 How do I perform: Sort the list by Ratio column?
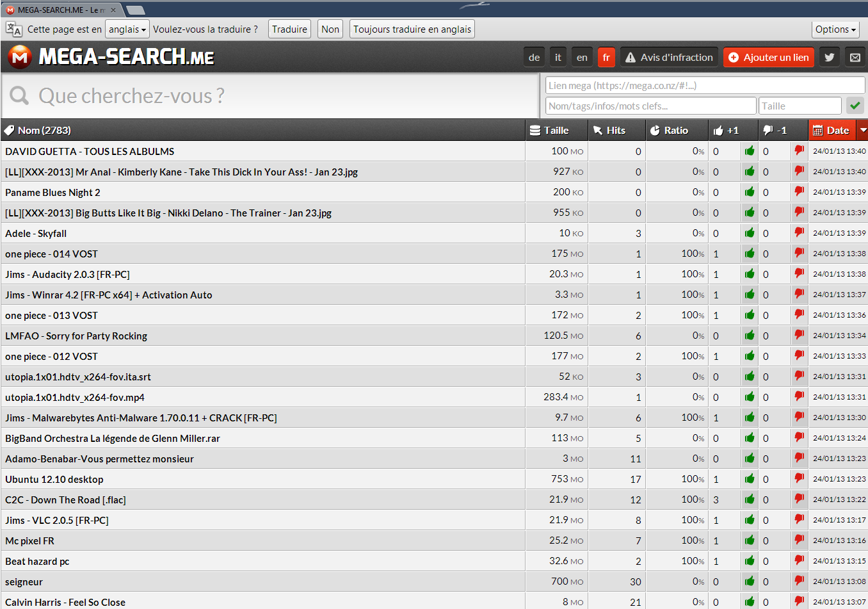click(677, 130)
